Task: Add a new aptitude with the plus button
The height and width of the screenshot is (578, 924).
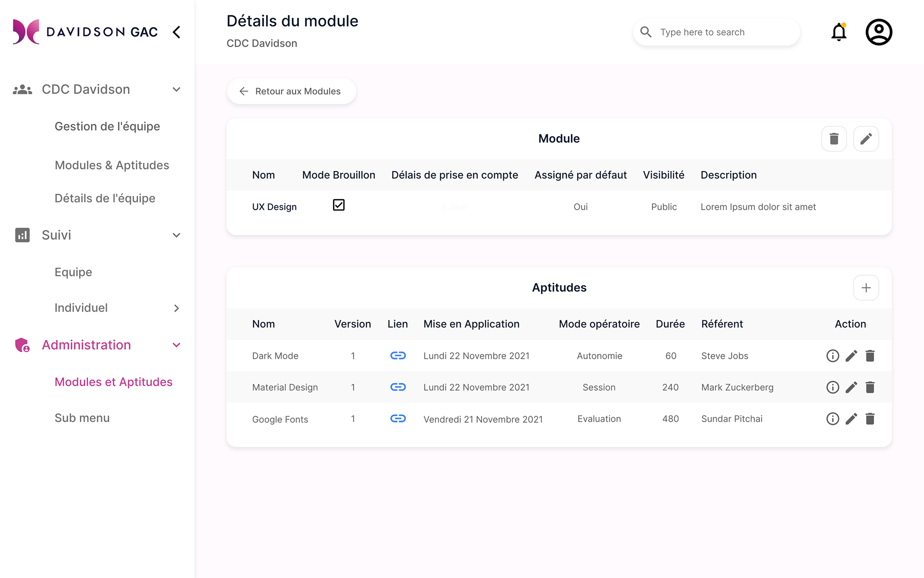Action: pos(866,288)
